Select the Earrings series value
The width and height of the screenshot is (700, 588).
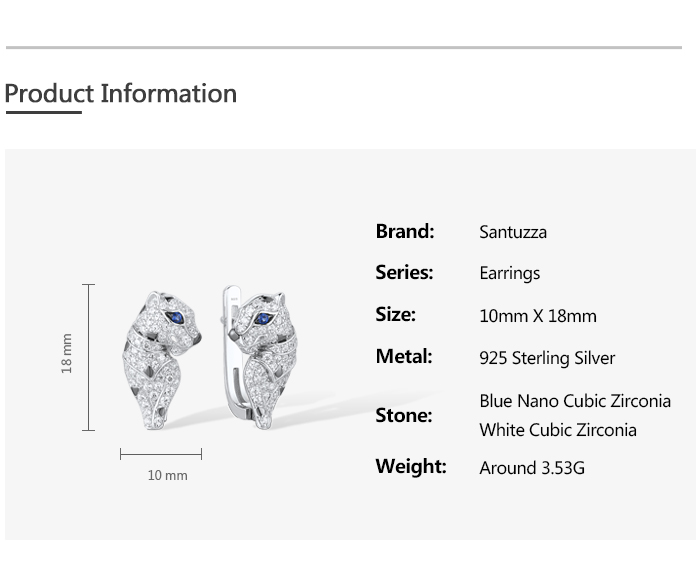pyautogui.click(x=509, y=273)
